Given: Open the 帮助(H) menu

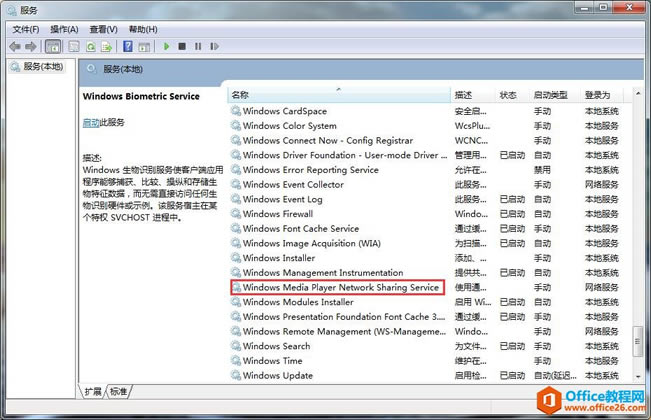Looking at the screenshot, I should tap(143, 29).
